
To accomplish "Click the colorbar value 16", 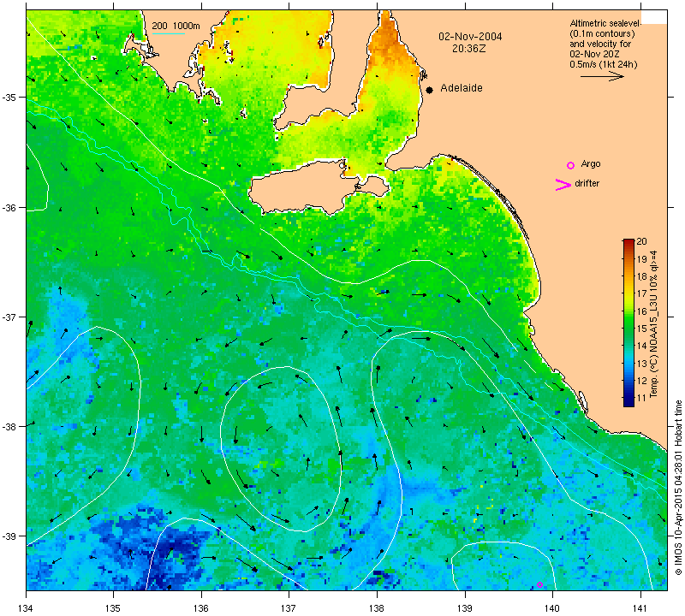I will tap(641, 311).
